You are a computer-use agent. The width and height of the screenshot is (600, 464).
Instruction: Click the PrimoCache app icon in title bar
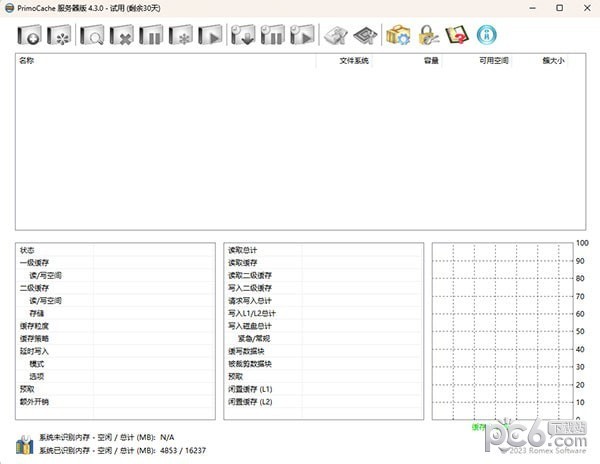coord(10,8)
